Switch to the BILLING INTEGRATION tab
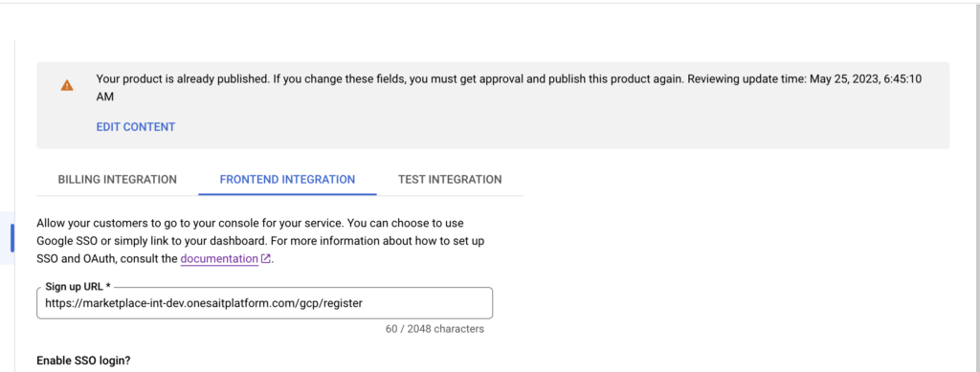The height and width of the screenshot is (372, 980). pos(118,179)
